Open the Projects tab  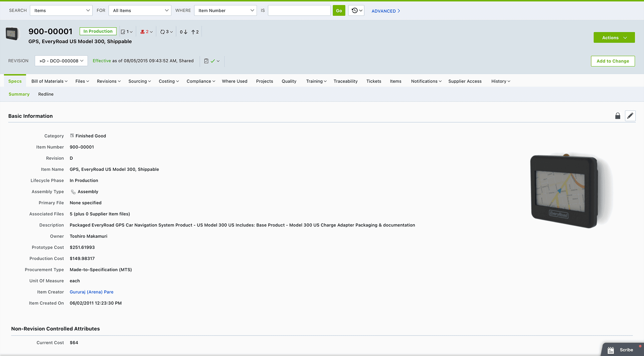pyautogui.click(x=264, y=81)
